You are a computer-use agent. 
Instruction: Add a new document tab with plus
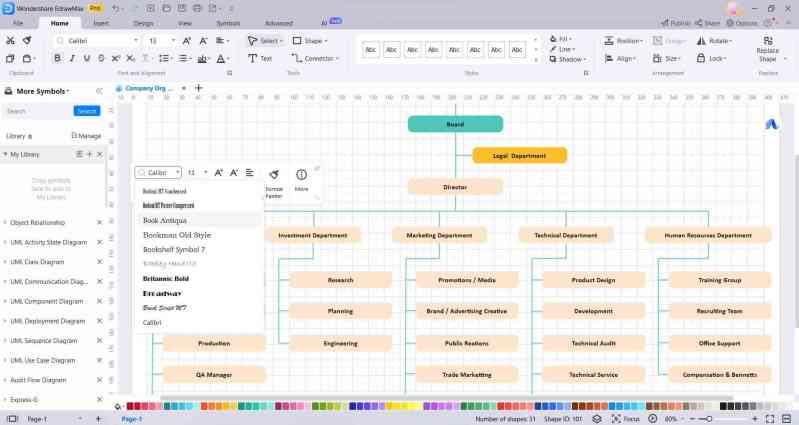pos(199,88)
